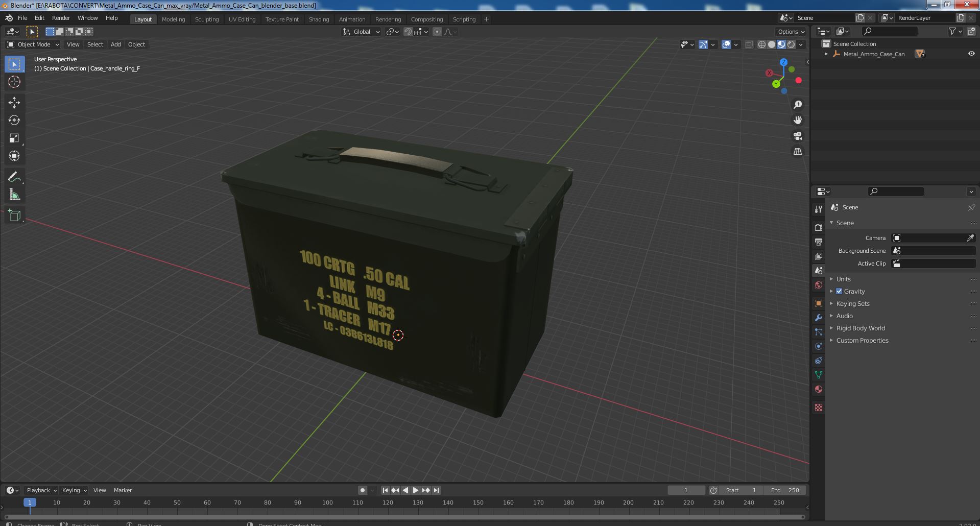The width and height of the screenshot is (980, 526).
Task: Open the File menu
Action: pos(22,18)
